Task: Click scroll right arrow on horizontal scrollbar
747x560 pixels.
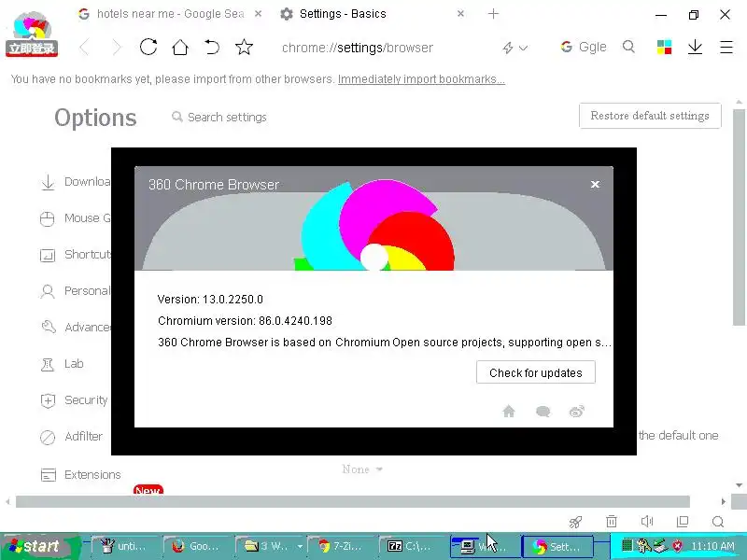Action: tap(723, 501)
